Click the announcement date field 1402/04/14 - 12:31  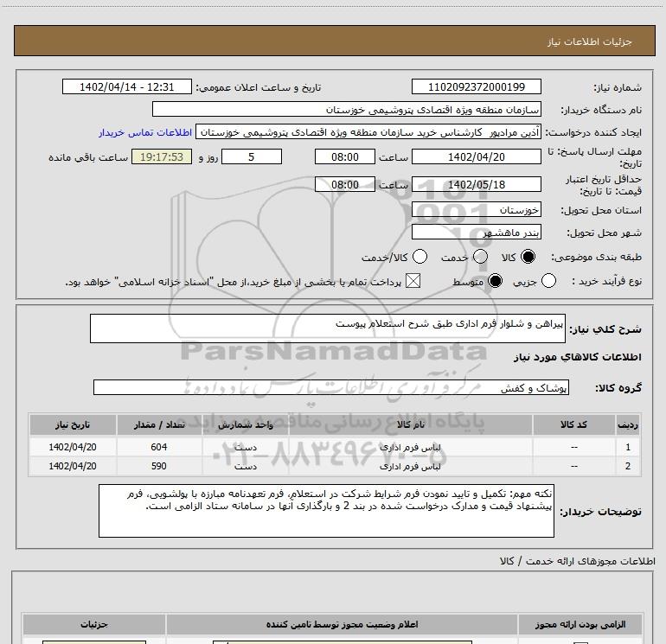127,86
